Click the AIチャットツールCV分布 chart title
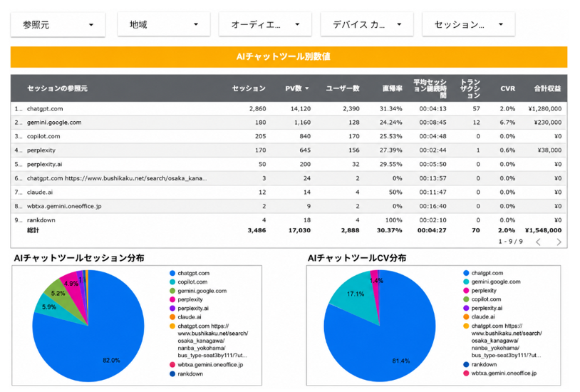The width and height of the screenshot is (580, 392). pos(357,258)
